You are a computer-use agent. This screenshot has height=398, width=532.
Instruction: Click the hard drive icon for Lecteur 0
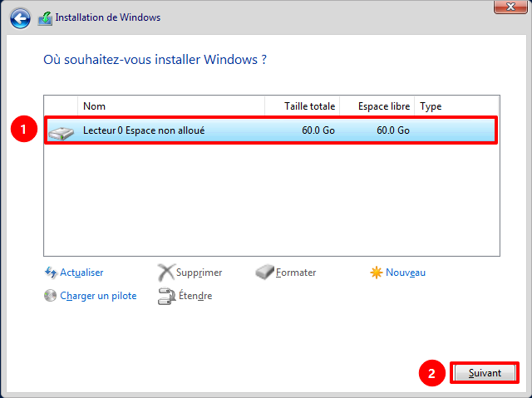[x=62, y=131]
